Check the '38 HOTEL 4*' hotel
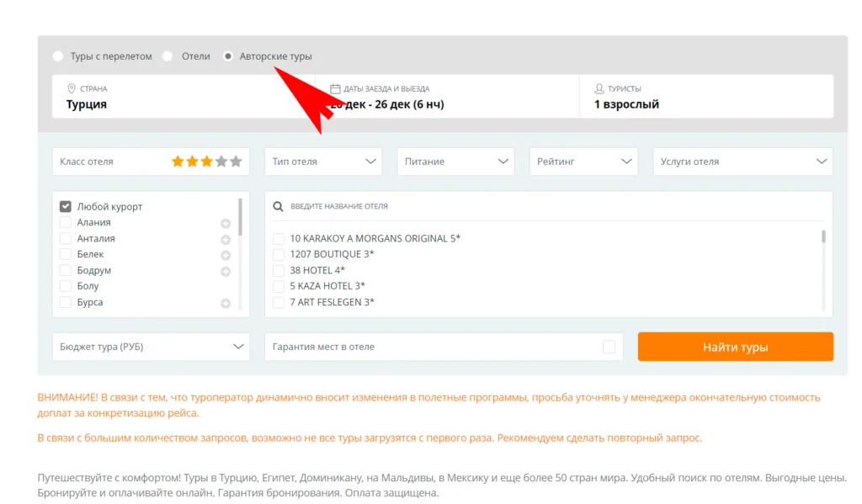Viewport: 862px width, 504px height. tap(279, 270)
